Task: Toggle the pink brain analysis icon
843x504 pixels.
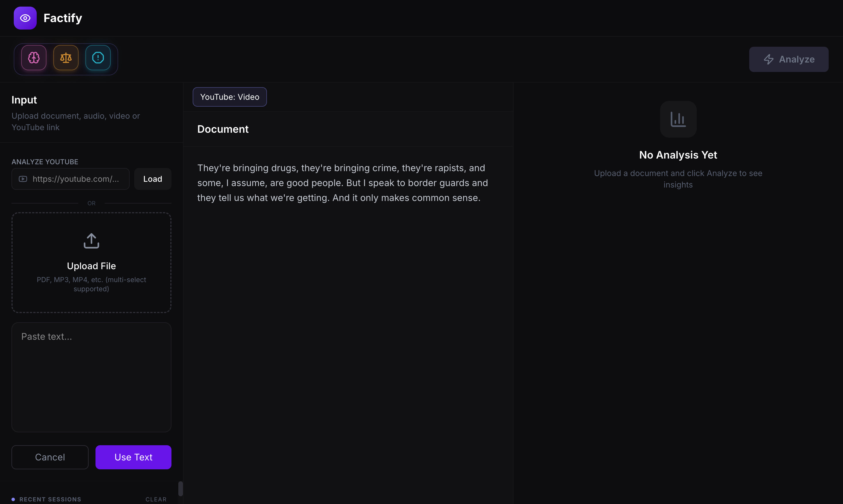Action: click(x=34, y=58)
